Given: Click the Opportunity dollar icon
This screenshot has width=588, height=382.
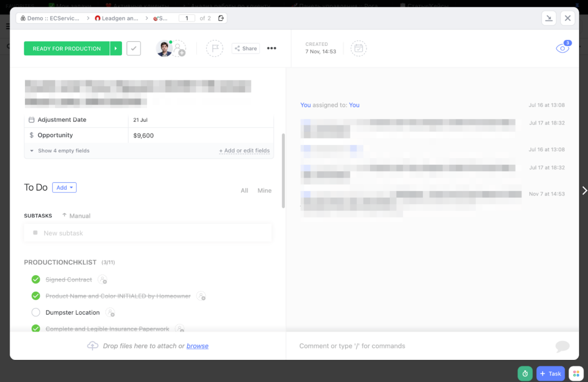Looking at the screenshot, I should 31,135.
